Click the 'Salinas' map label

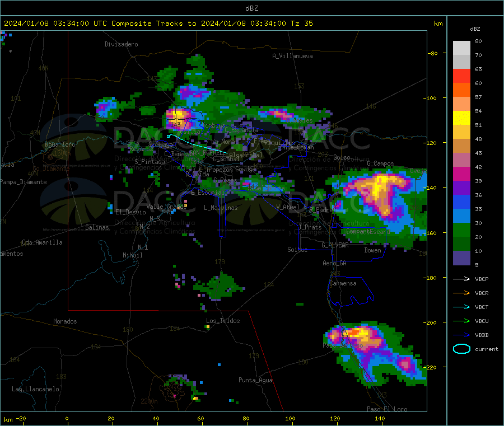pos(97,227)
